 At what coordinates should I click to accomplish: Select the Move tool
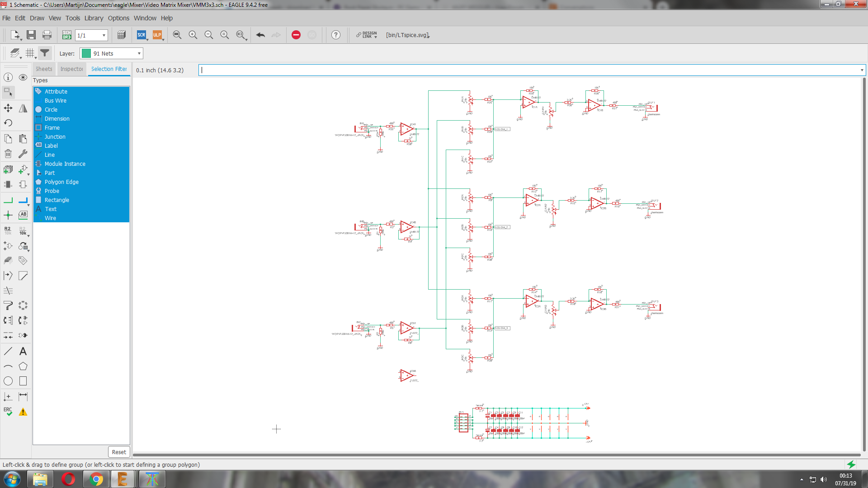click(x=8, y=108)
